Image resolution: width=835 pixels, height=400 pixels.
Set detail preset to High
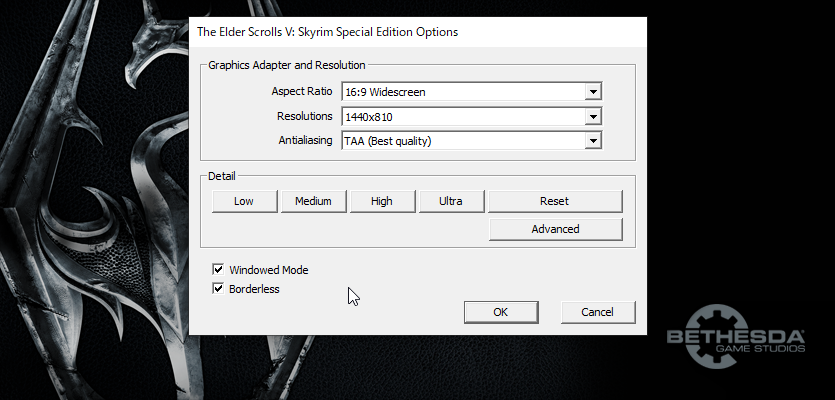pyautogui.click(x=382, y=201)
